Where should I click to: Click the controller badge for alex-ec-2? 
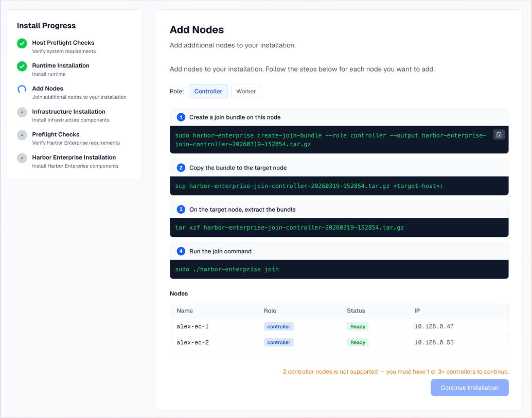(278, 343)
